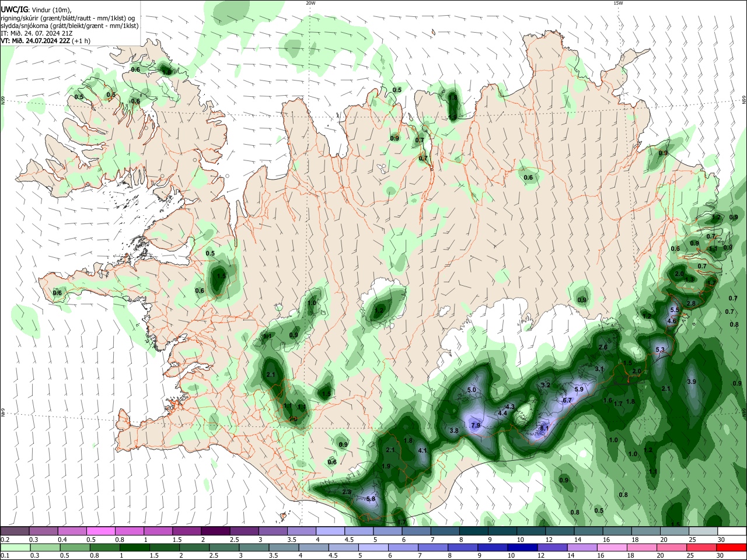Viewport: 747px width, 560px height.
Task: Click the '15W' longitude label
Action: coord(618,3)
